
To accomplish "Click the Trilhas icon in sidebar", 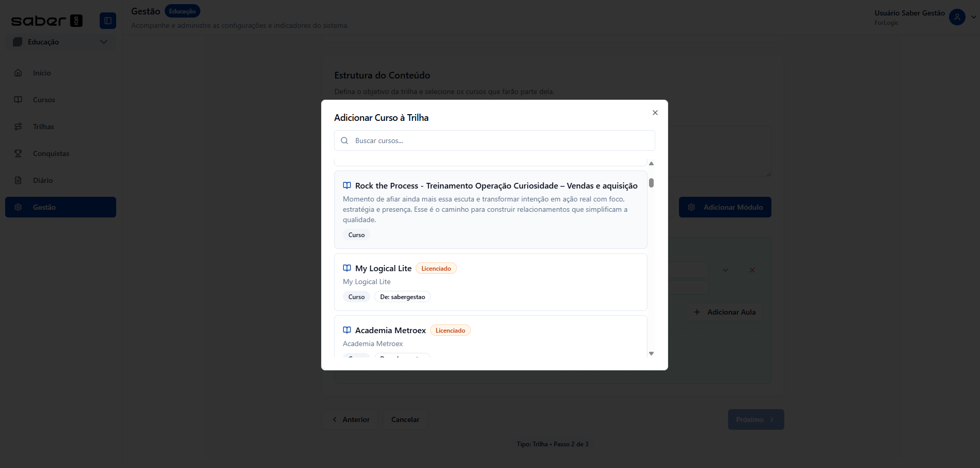I will click(x=18, y=127).
